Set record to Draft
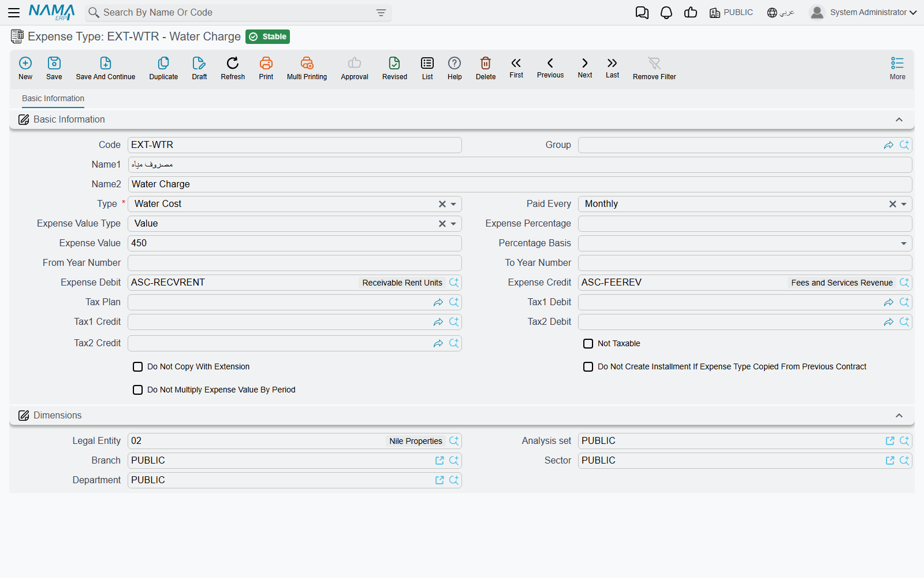This screenshot has width=924, height=578. tap(199, 68)
